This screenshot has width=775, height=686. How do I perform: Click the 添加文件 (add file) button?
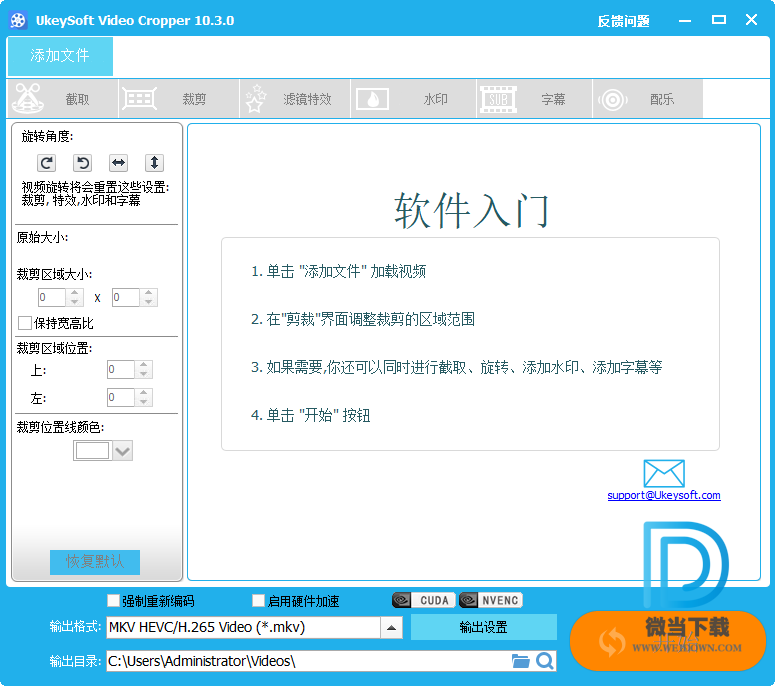tap(60, 56)
